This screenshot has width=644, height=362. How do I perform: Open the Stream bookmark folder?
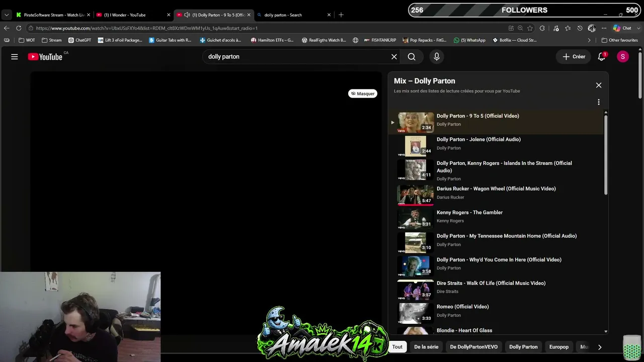tap(51, 40)
